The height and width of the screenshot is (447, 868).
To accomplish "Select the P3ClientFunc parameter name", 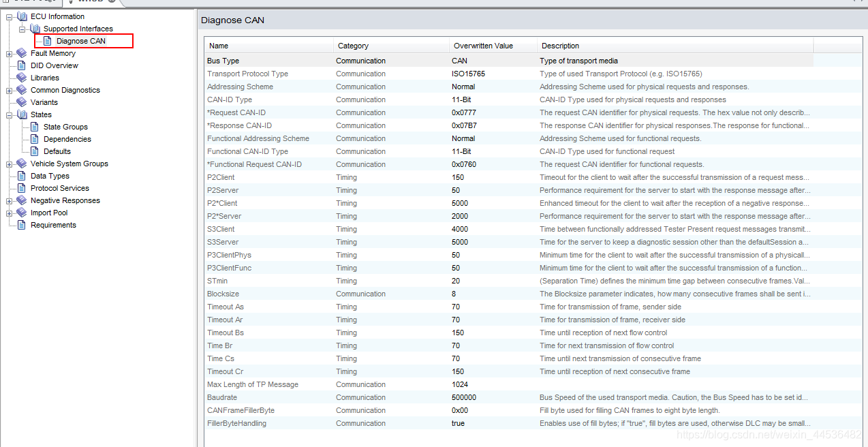I will 229,268.
